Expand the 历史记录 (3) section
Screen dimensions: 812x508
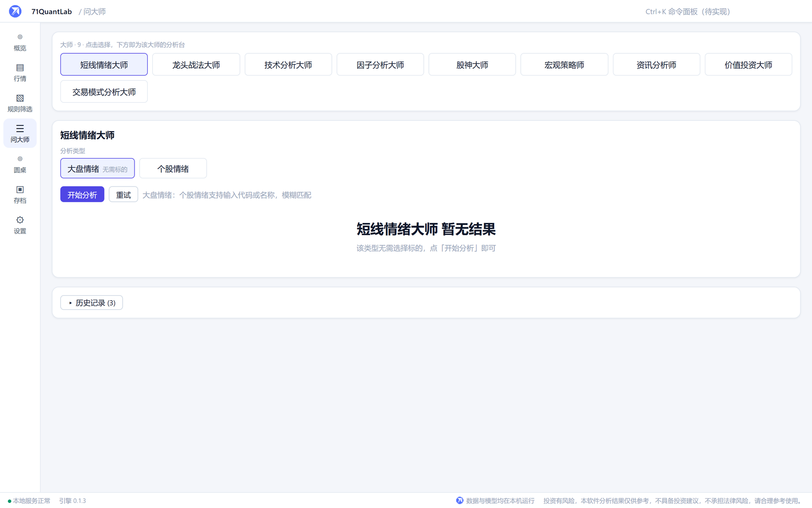(x=91, y=303)
